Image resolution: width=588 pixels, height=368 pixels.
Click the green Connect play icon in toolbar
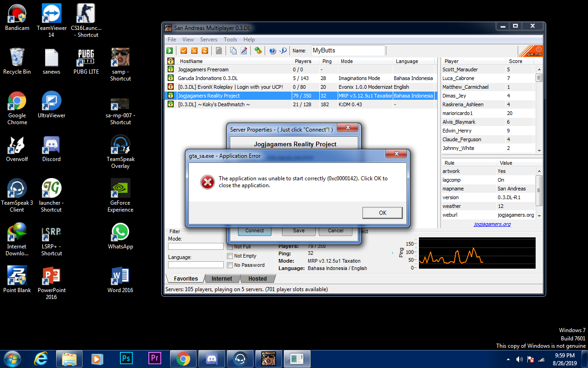coord(170,51)
